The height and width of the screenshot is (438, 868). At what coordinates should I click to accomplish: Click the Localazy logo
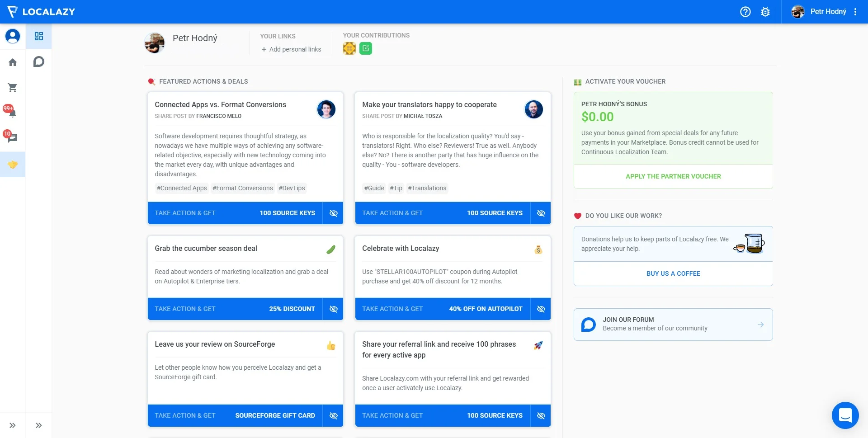pyautogui.click(x=42, y=12)
